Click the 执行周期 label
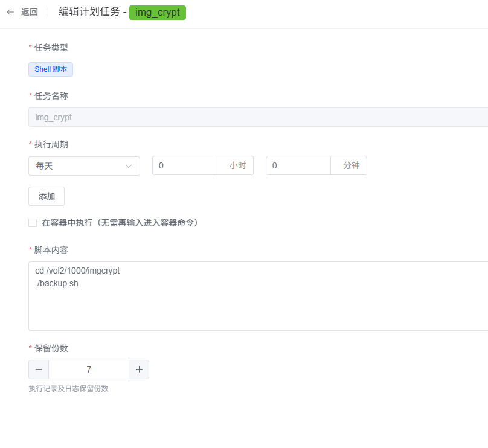 51,144
